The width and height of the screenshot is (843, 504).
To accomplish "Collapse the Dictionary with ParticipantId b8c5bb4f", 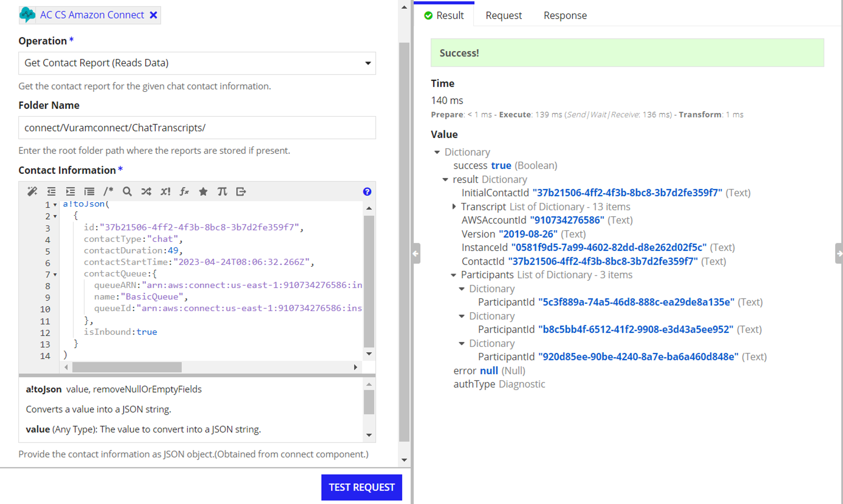I will point(462,316).
